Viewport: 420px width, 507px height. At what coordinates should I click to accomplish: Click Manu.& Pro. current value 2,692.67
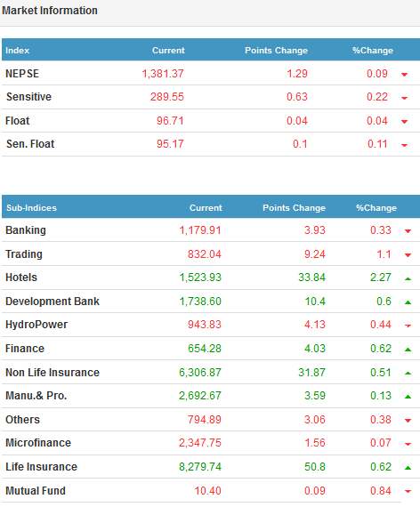(x=200, y=396)
